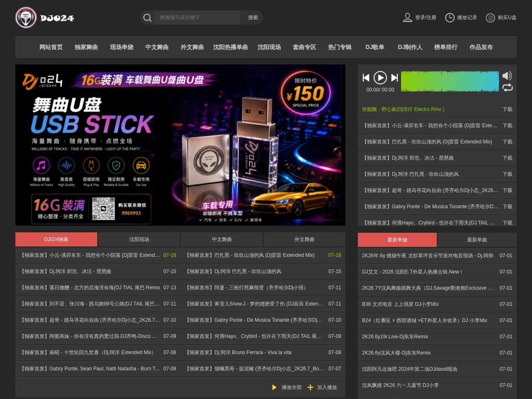532x399 pixels.
Task: Open song 刘不语、张川海 - 西乌旗99号公路
Action: point(90,304)
